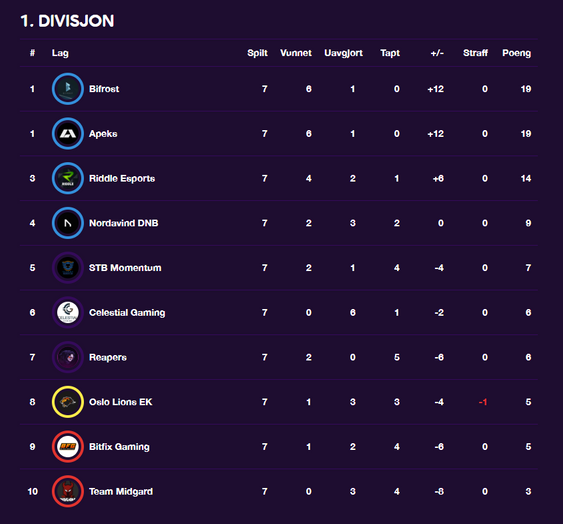Click the STB Momentum team logo
This screenshot has height=524, width=563.
point(68,268)
